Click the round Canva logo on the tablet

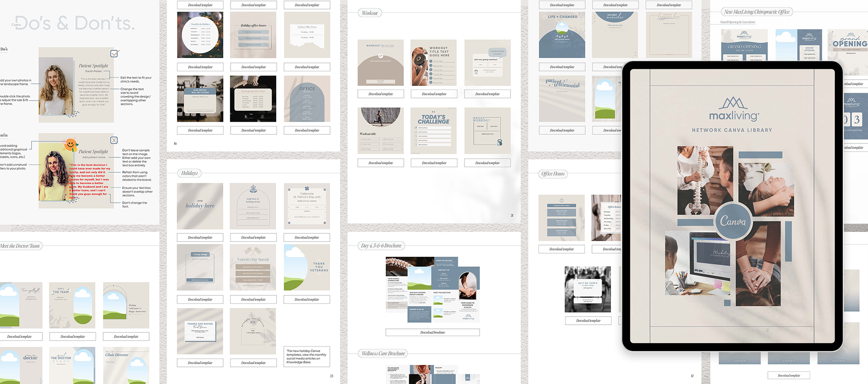point(733,221)
